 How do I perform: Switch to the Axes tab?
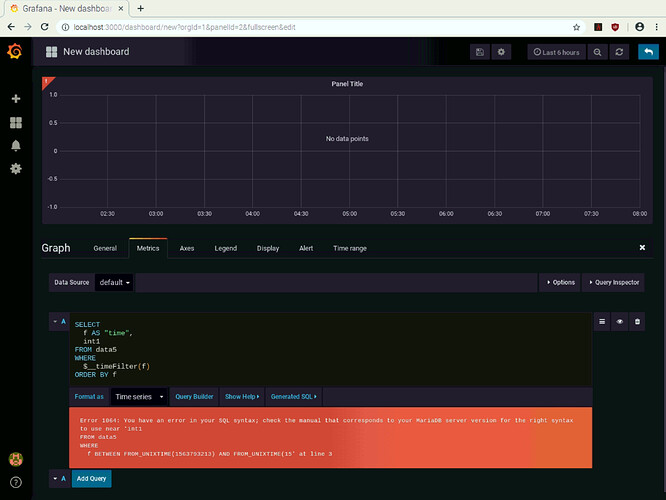coord(186,248)
